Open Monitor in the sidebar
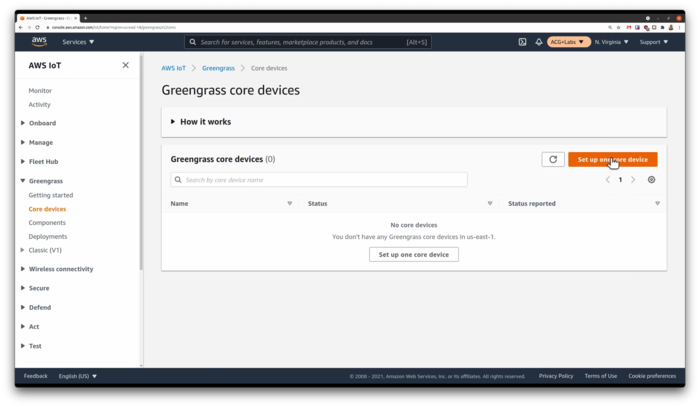This screenshot has width=700, height=407. pyautogui.click(x=40, y=91)
